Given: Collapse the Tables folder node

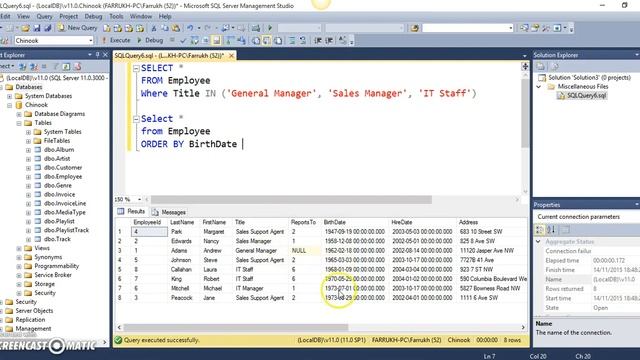Looking at the screenshot, I should tap(19, 123).
